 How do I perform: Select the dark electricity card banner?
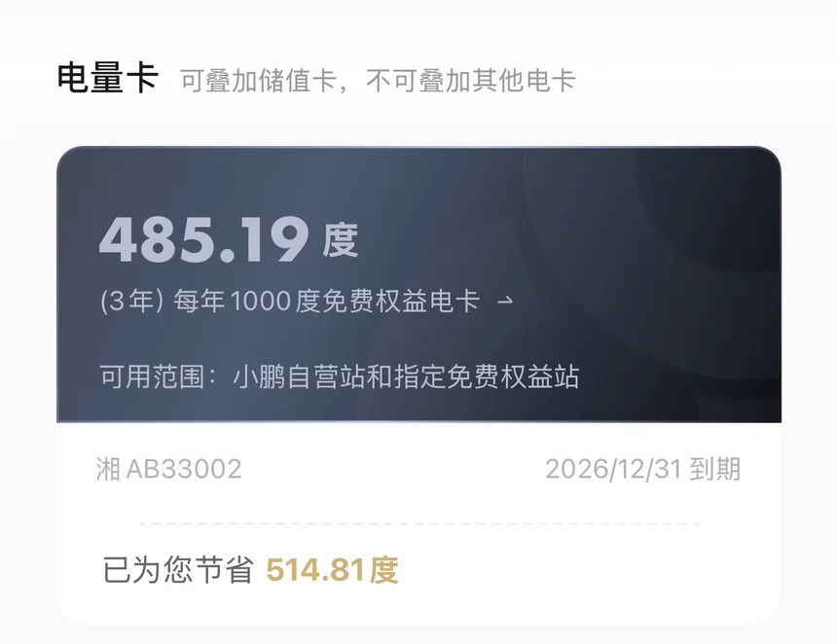point(419,284)
